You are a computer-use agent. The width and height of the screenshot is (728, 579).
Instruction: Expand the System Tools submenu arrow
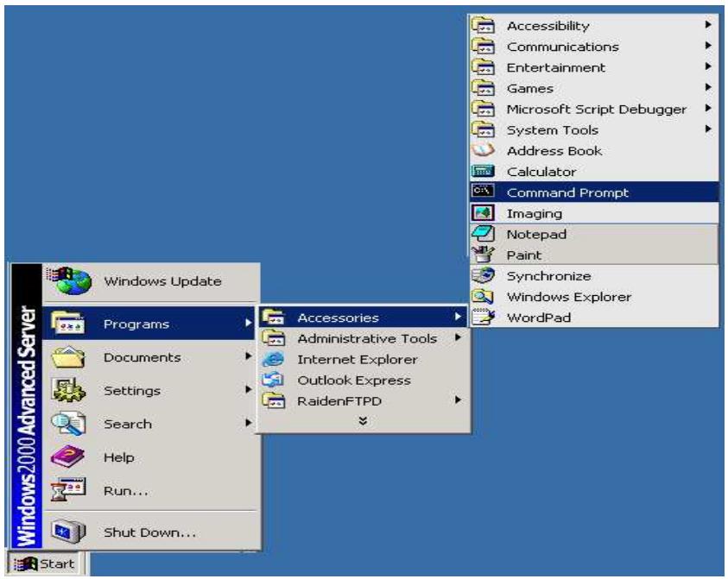(707, 129)
